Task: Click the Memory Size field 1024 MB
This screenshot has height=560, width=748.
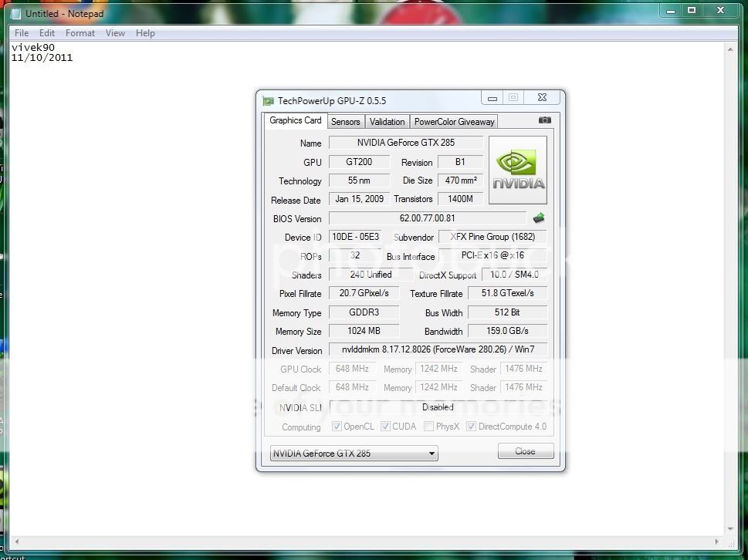Action: tap(364, 331)
